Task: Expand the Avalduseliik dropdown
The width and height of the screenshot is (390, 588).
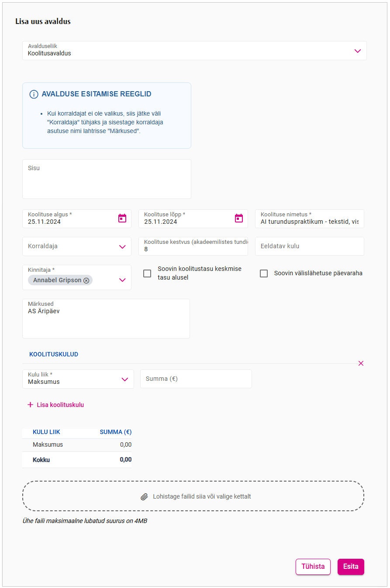Action: (358, 51)
